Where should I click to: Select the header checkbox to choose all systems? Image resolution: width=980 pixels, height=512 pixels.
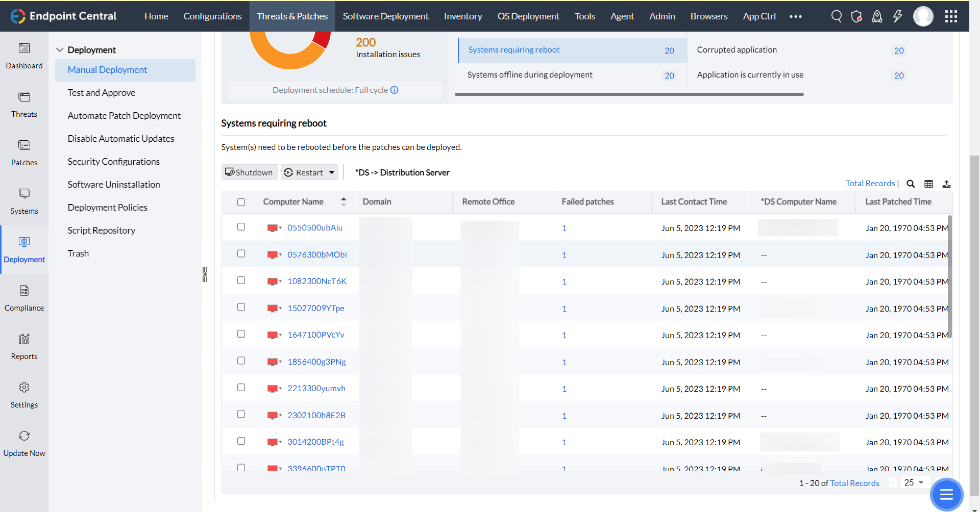coord(241,202)
